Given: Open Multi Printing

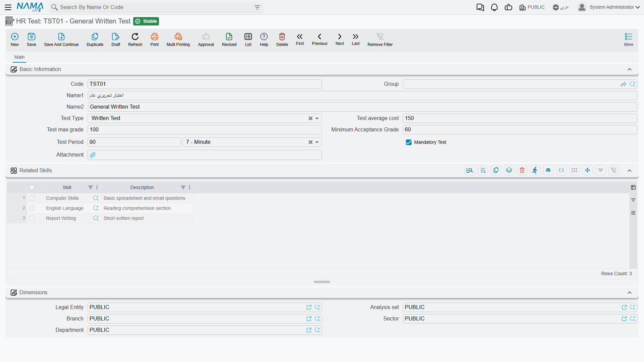Looking at the screenshot, I should 178,40.
